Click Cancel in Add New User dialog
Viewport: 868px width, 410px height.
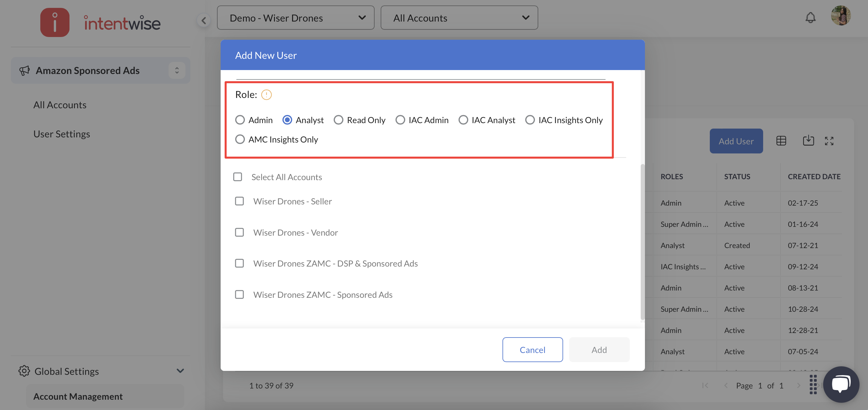pyautogui.click(x=532, y=350)
